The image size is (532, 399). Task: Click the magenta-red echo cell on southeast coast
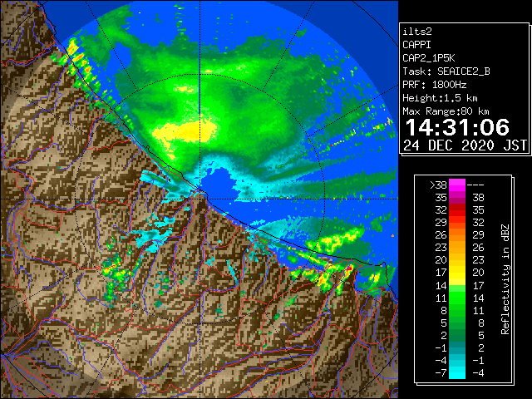(349, 268)
